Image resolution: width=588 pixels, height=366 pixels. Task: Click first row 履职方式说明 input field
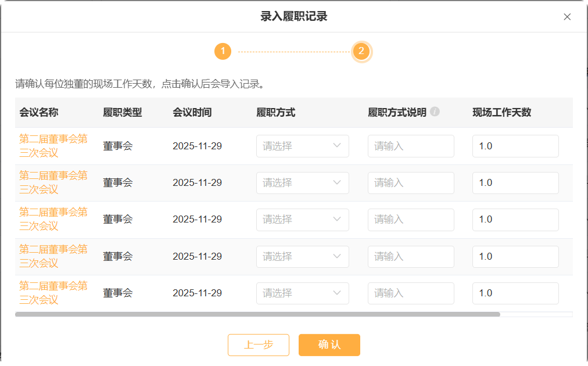tap(411, 146)
